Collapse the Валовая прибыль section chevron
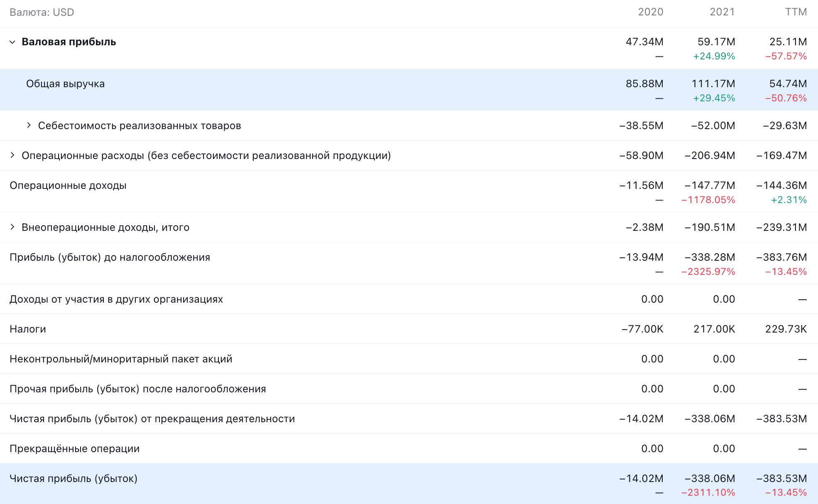The height and width of the screenshot is (504, 818). (12, 42)
